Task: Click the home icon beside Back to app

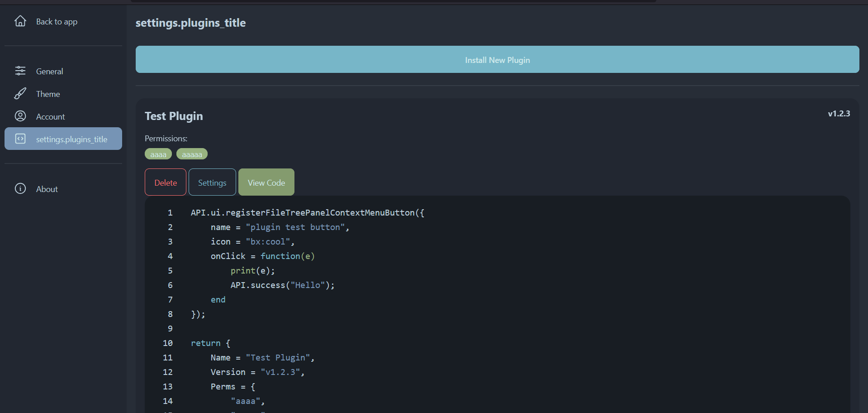Action: (20, 21)
